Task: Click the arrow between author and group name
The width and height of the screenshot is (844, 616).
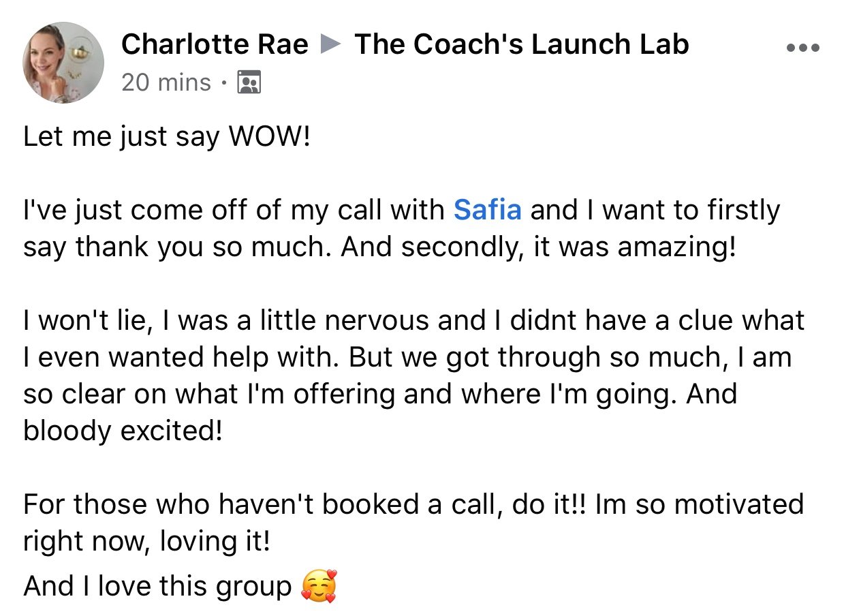Action: [332, 45]
